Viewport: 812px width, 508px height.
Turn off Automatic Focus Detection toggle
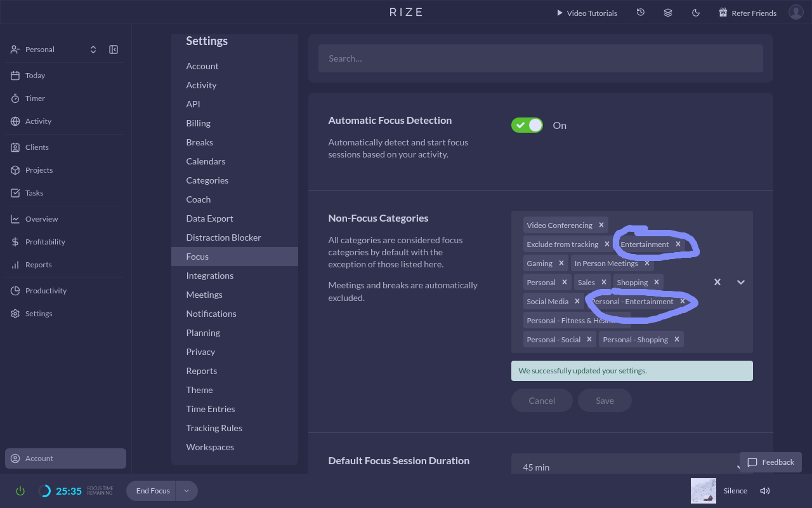coord(527,125)
